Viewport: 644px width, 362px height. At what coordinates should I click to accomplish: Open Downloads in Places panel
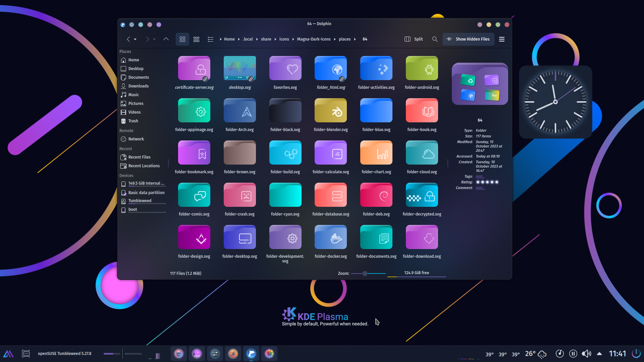click(143, 86)
